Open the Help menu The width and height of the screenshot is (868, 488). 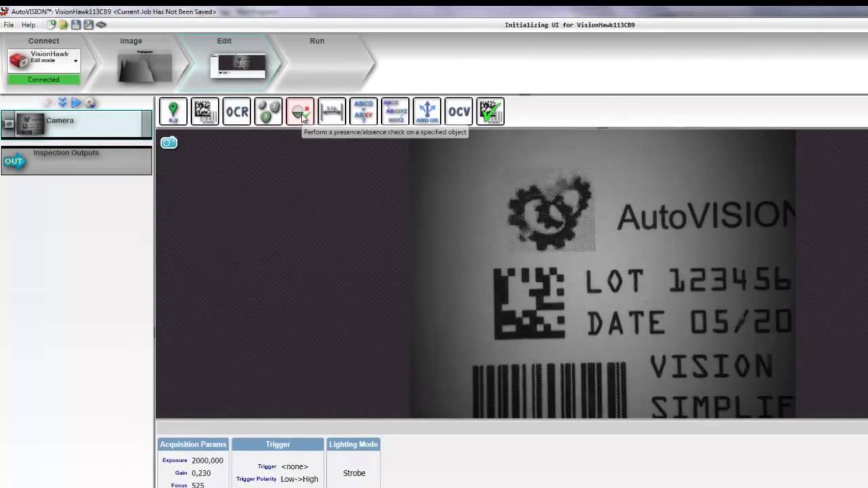point(28,24)
